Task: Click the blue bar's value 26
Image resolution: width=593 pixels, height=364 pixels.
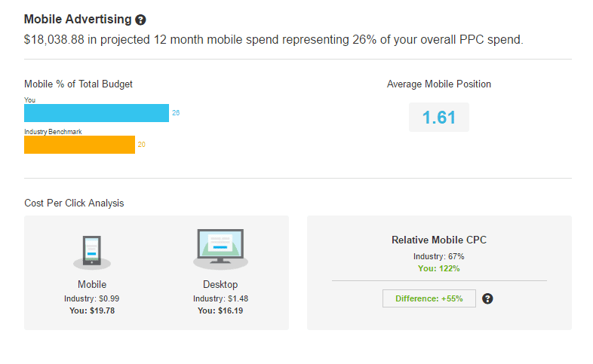Action: coord(176,113)
